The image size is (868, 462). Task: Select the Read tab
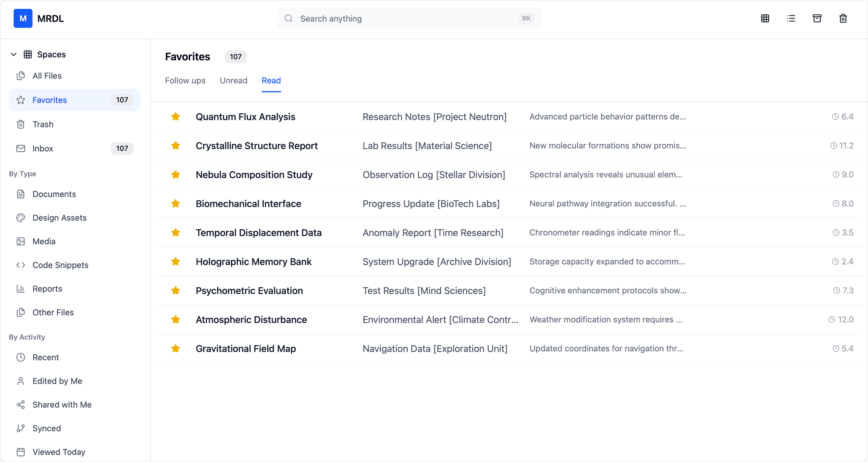(271, 81)
